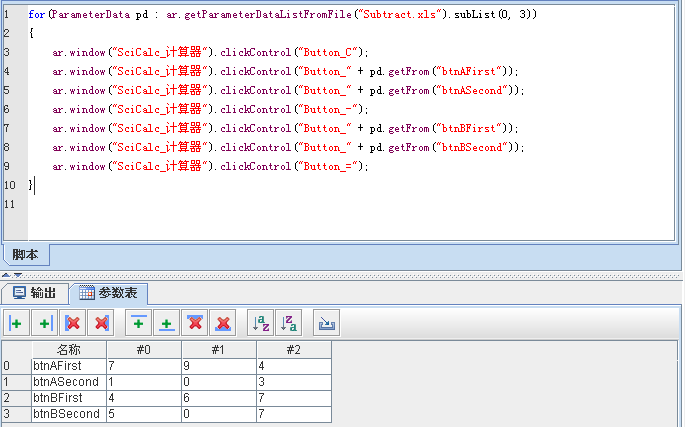Select the btnBSecond row name cell

[x=68, y=414]
